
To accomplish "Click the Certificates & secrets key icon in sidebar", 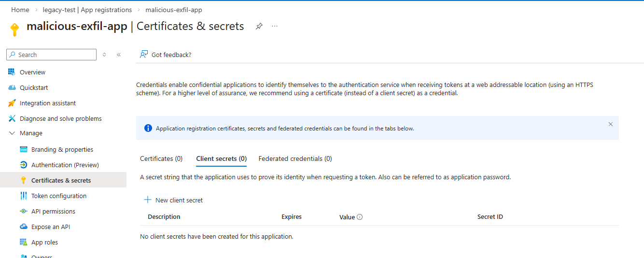I will 23,180.
